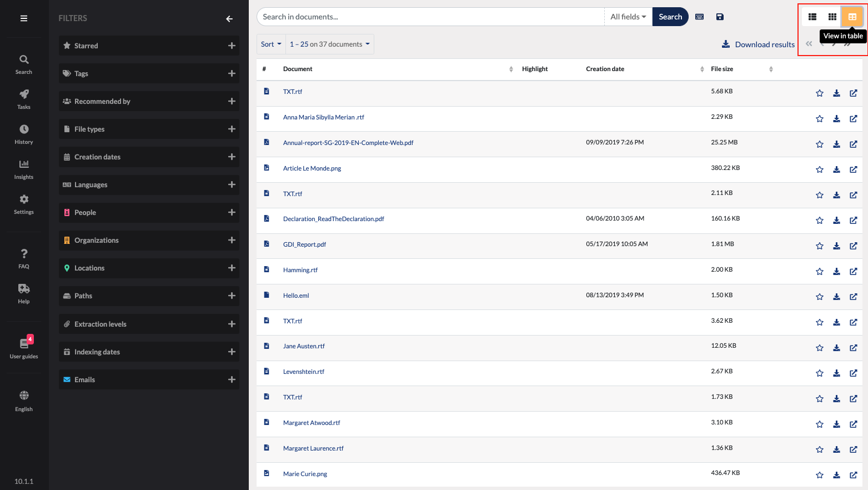Expand the Emails filter

point(232,379)
